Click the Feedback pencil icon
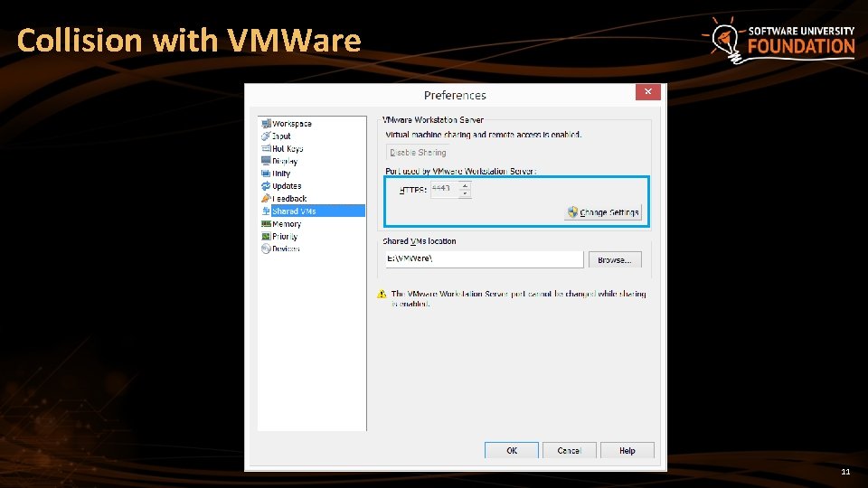 click(x=266, y=198)
